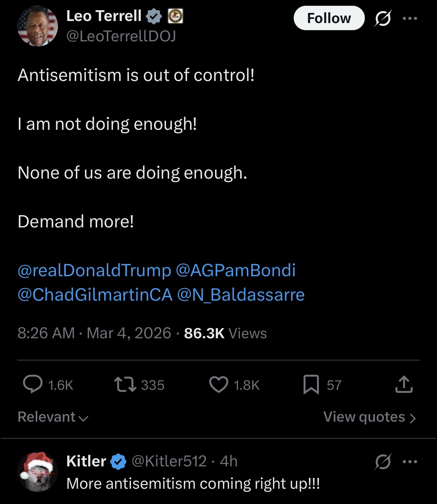Like the post with heart icon
437x504 pixels.
click(218, 384)
